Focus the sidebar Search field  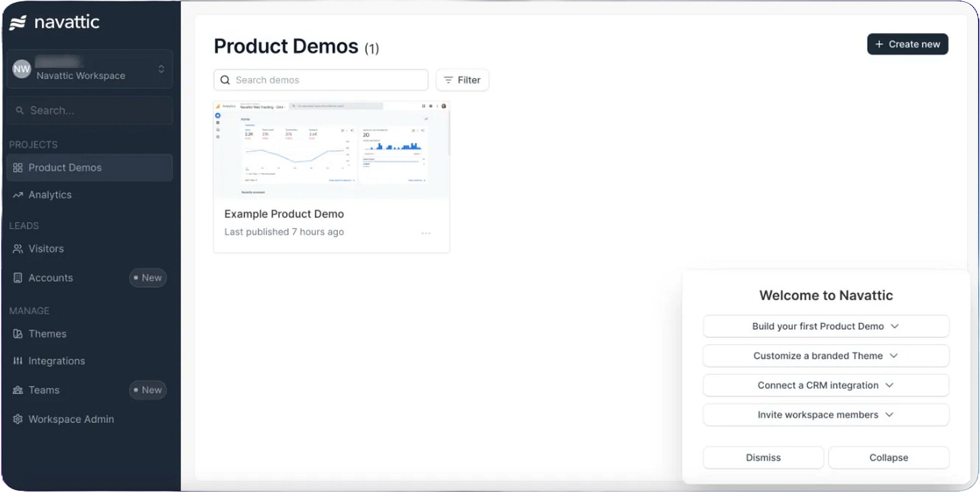tap(90, 110)
